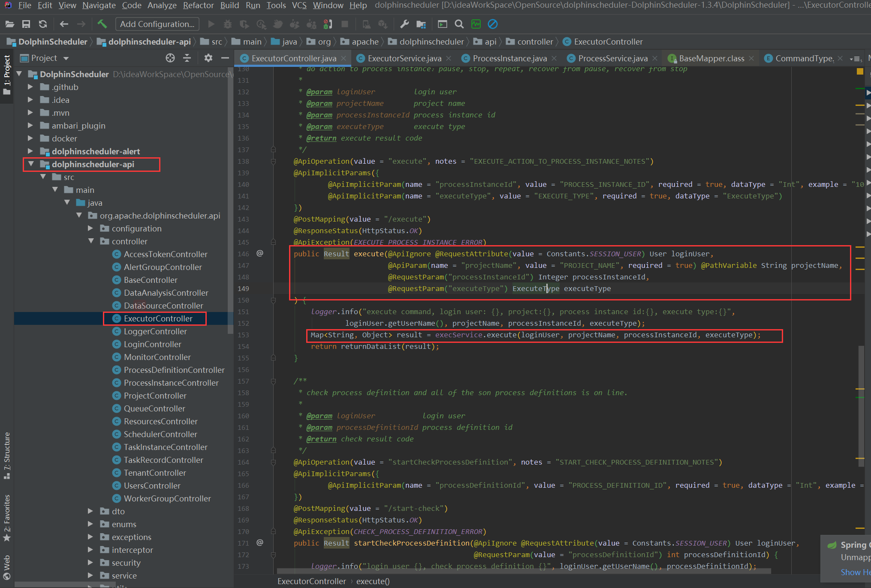The width and height of the screenshot is (871, 588).
Task: Click the ExecutorController breadcrumb at bottom
Action: (312, 581)
